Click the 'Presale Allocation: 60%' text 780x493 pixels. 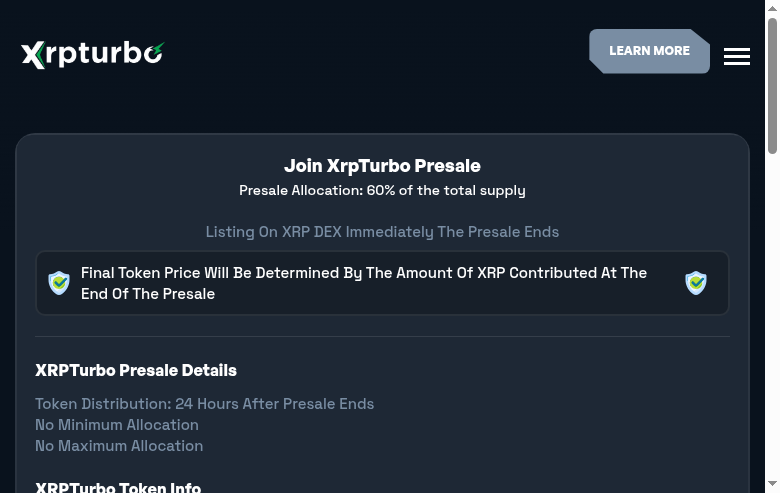(382, 190)
